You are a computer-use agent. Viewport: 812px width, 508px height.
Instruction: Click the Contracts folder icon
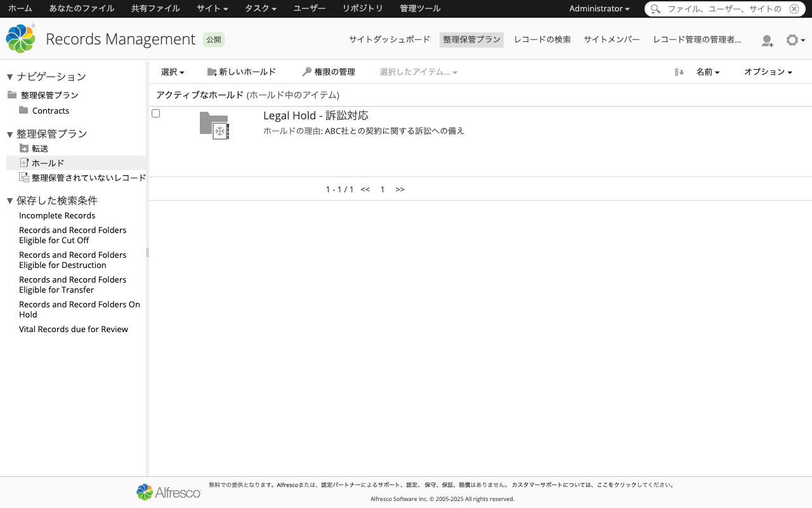click(23, 110)
